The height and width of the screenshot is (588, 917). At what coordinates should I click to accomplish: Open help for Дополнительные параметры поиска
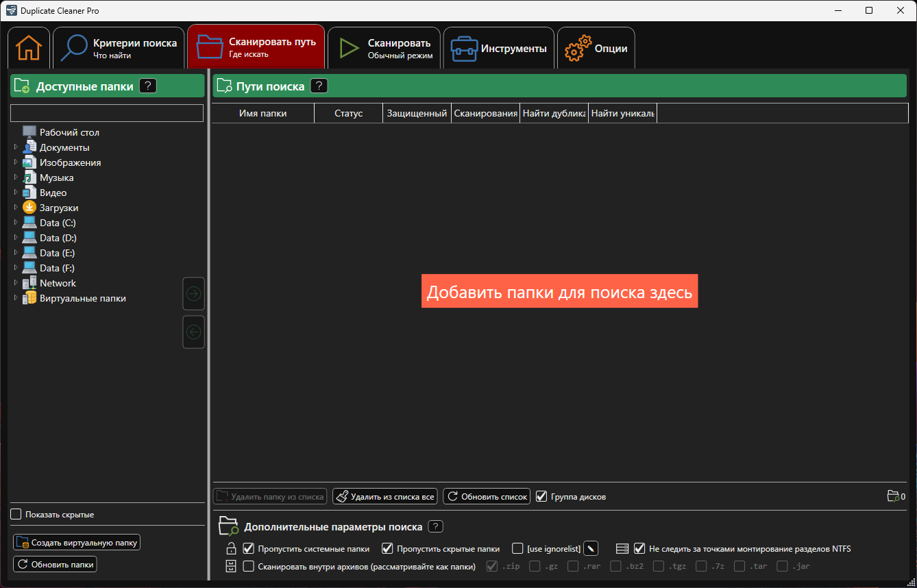pyautogui.click(x=436, y=526)
